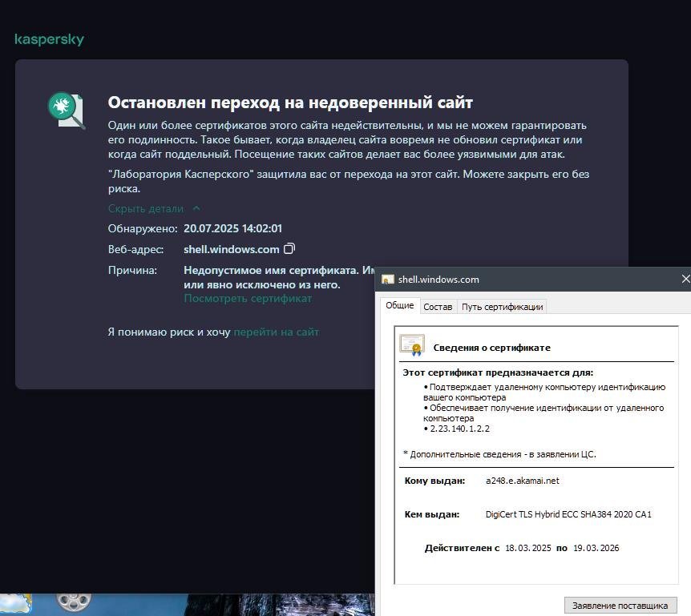Click the issuer 'DigiCert TLS Hybrid ECC SHA384 2020 CA1'
The image size is (691, 616).
[x=568, y=514]
